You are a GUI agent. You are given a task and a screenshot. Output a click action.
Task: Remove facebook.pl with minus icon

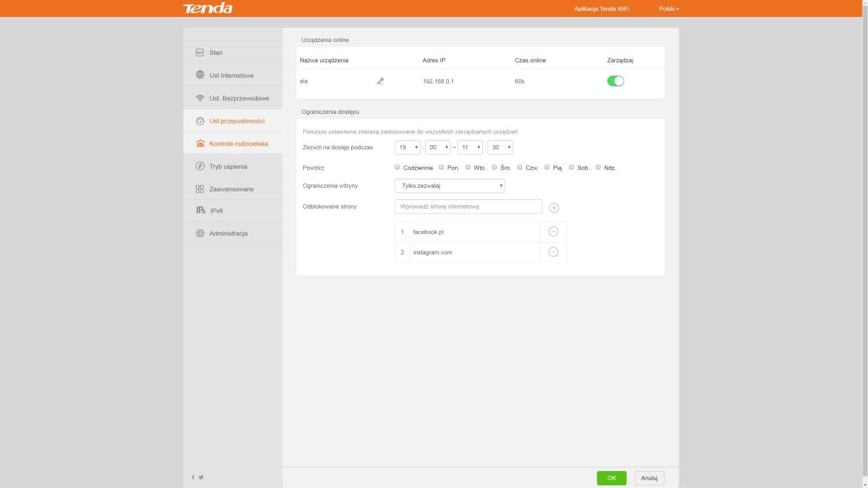[x=553, y=232]
